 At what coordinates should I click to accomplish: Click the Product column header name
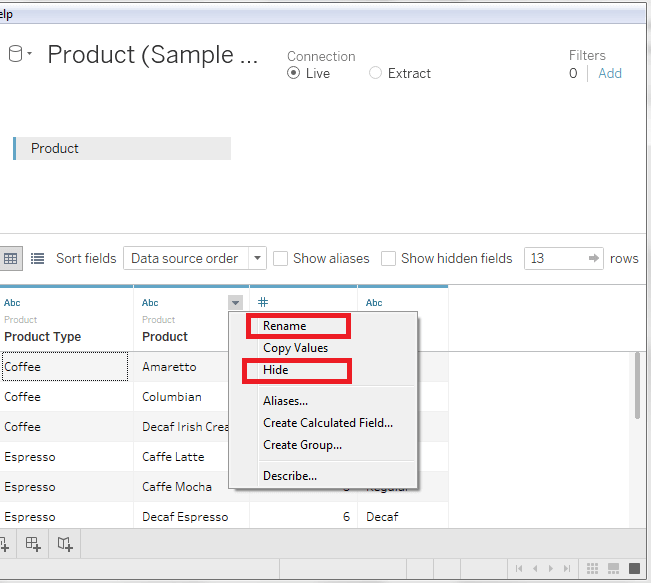click(165, 337)
